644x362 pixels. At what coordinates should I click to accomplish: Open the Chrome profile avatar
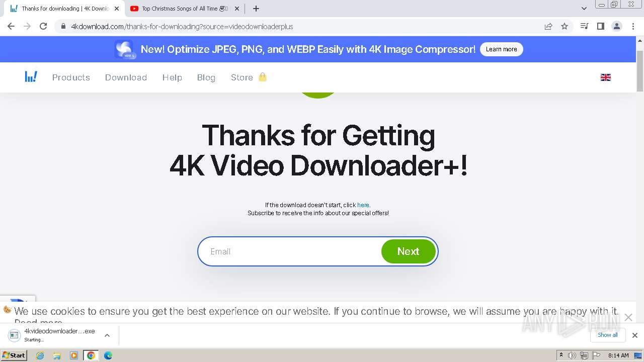tap(617, 26)
